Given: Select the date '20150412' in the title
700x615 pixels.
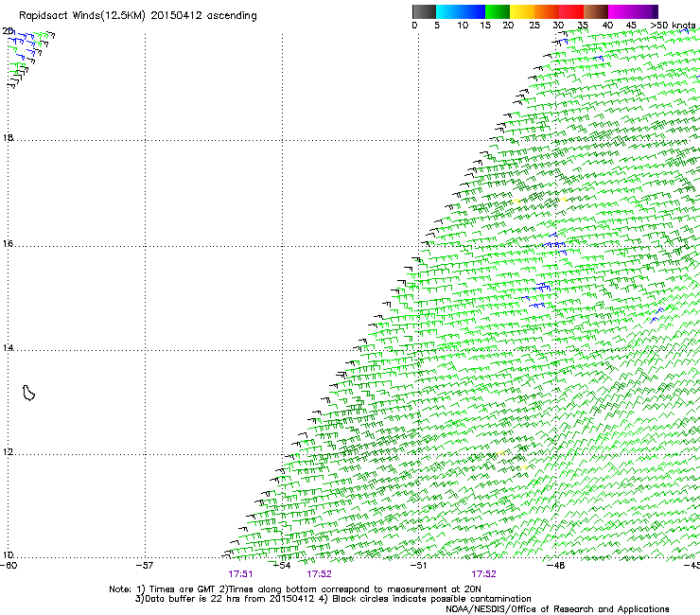Looking at the screenshot, I should pyautogui.click(x=176, y=15).
